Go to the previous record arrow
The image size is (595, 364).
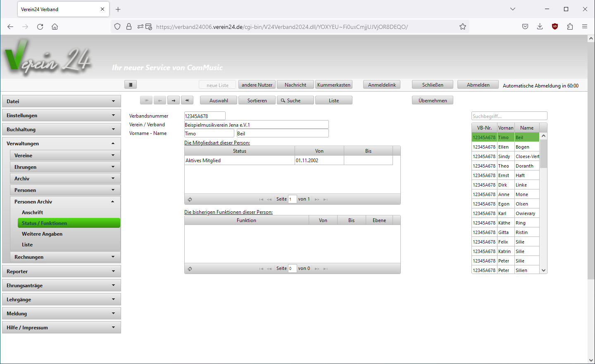pos(160,100)
